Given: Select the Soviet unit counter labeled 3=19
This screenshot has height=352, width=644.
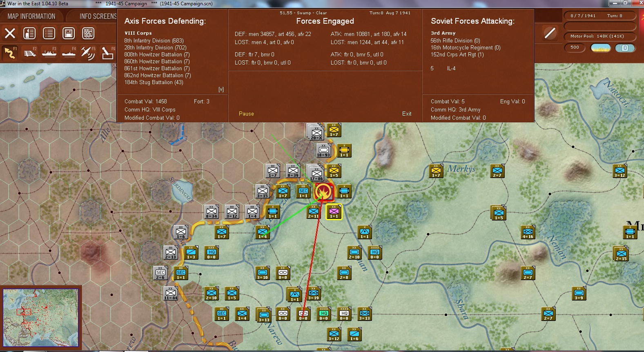Looking at the screenshot, I should pyautogui.click(x=313, y=293).
